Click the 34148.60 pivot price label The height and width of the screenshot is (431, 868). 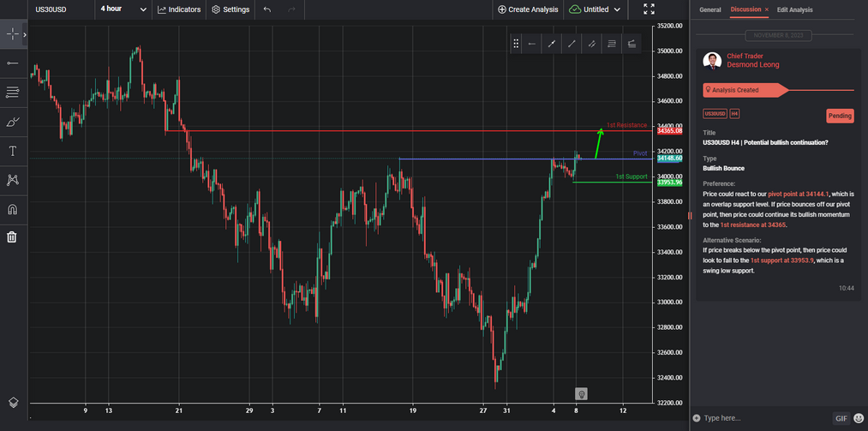tap(669, 159)
